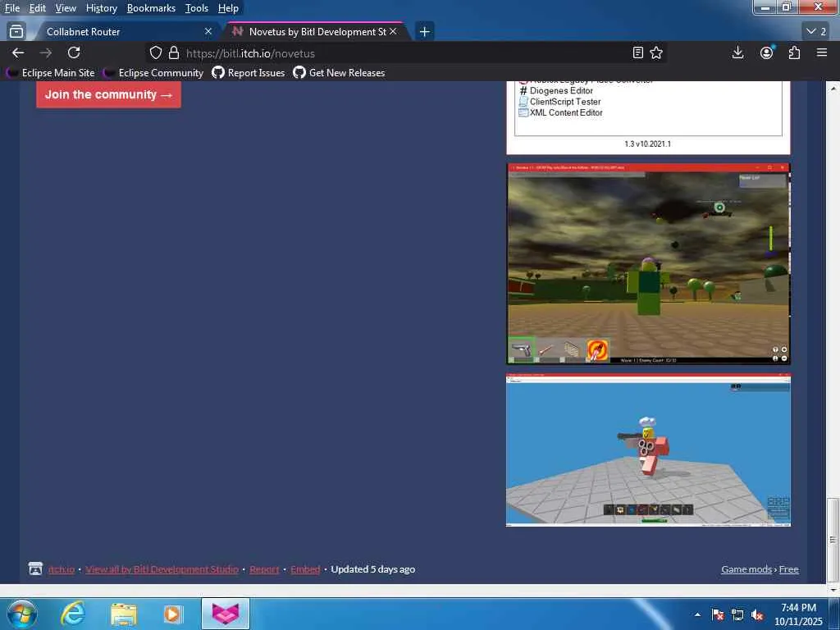Open the launcher screenshot showing XML Content Editor
This screenshot has width=840, height=630.
[648, 117]
